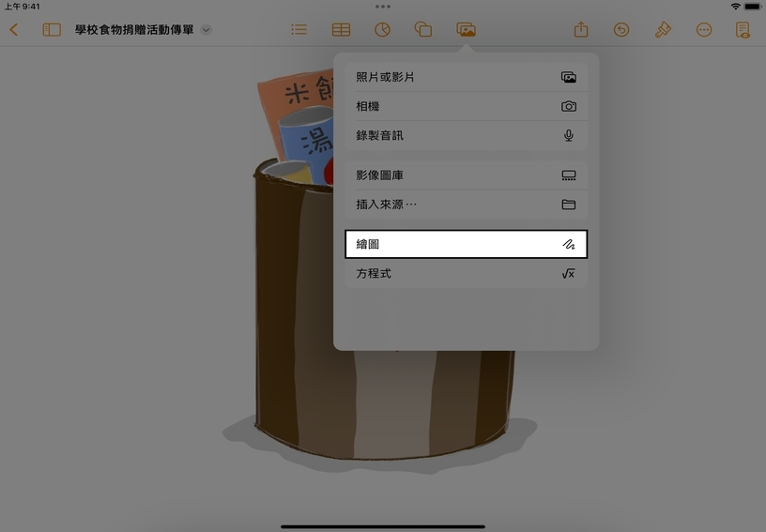
Task: Open the insert chart menu
Action: (382, 30)
